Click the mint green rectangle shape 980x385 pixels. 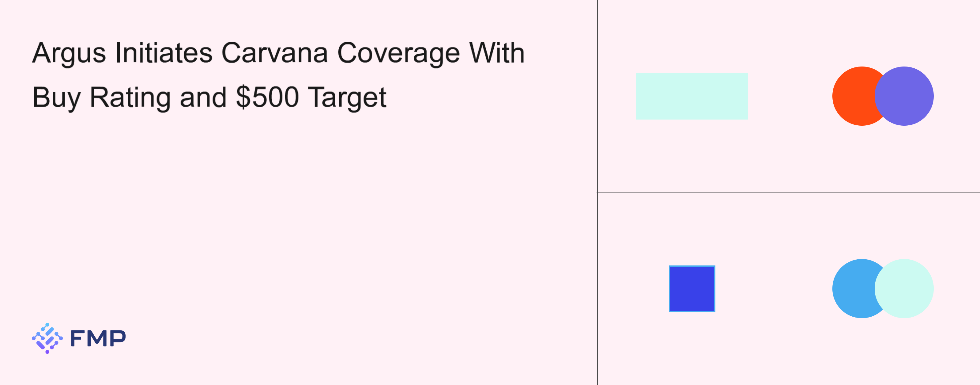tap(692, 96)
